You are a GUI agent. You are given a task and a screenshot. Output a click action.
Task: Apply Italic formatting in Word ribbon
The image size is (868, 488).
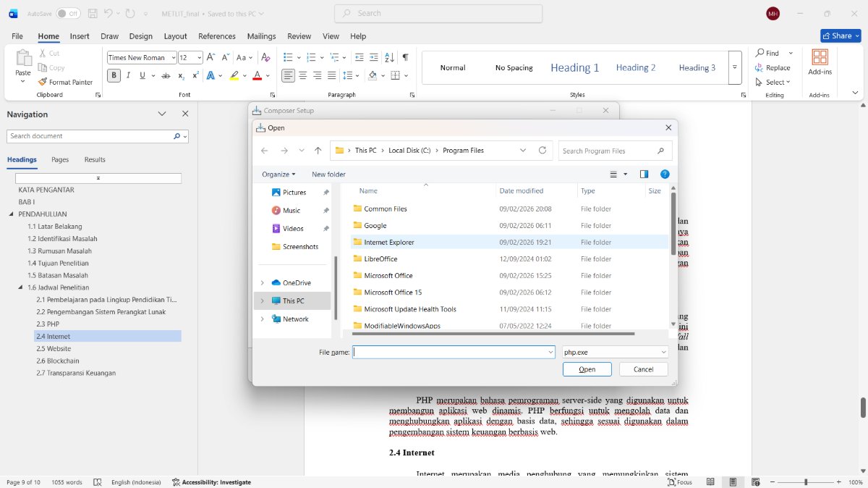pyautogui.click(x=128, y=75)
